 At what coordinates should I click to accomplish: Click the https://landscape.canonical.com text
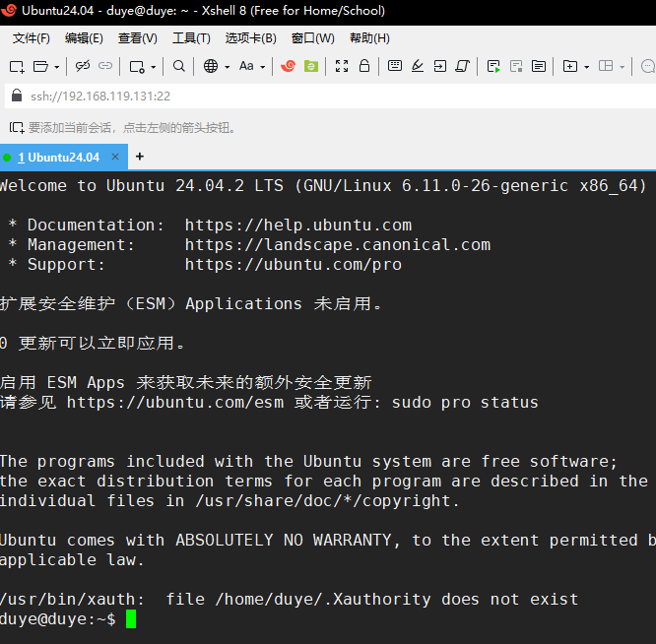pyautogui.click(x=338, y=244)
